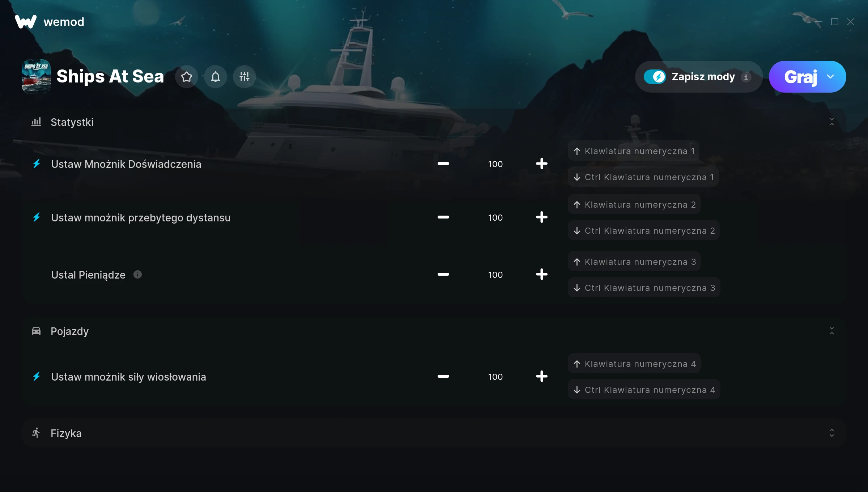Change the Ctrl Klawiatura numeryczna 3 hotkey
This screenshot has height=492, width=868.
(644, 288)
